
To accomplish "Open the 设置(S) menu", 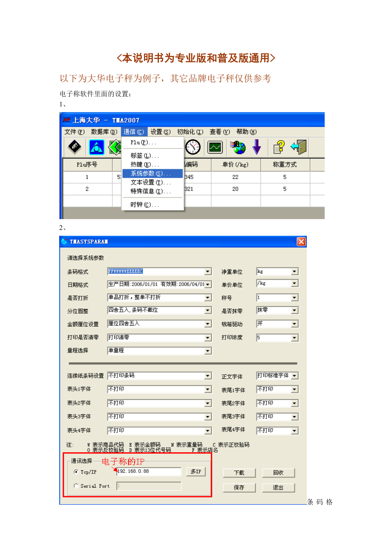I will (160, 132).
